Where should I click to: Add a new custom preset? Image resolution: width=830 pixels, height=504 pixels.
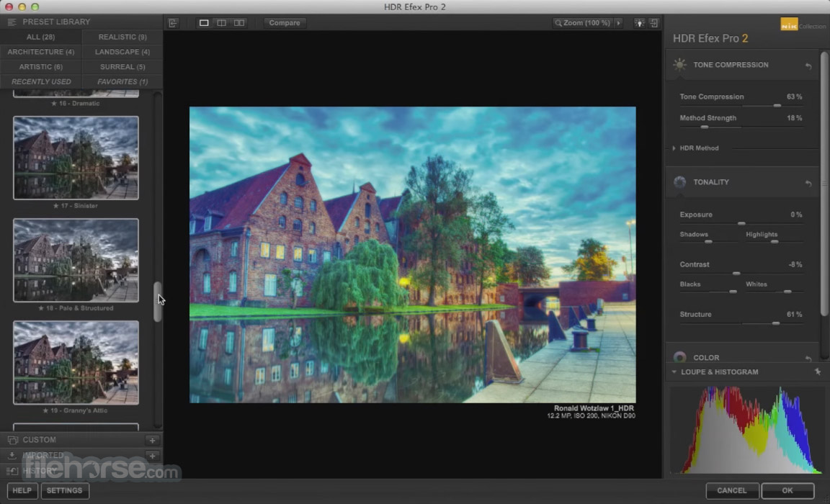tap(153, 440)
